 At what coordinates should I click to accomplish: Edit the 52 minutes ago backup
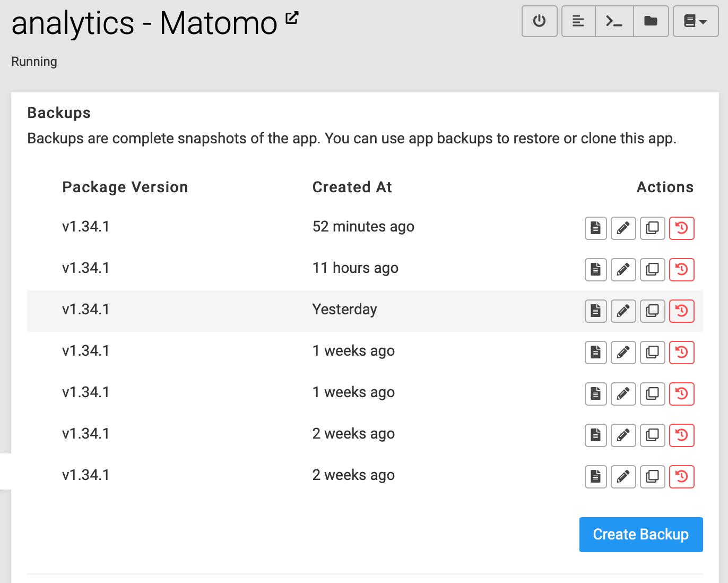623,228
